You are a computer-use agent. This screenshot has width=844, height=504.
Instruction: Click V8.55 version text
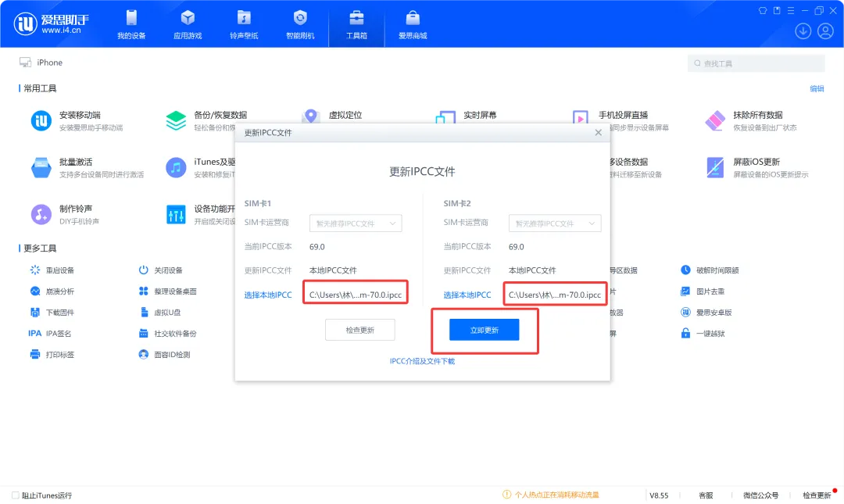tap(659, 495)
